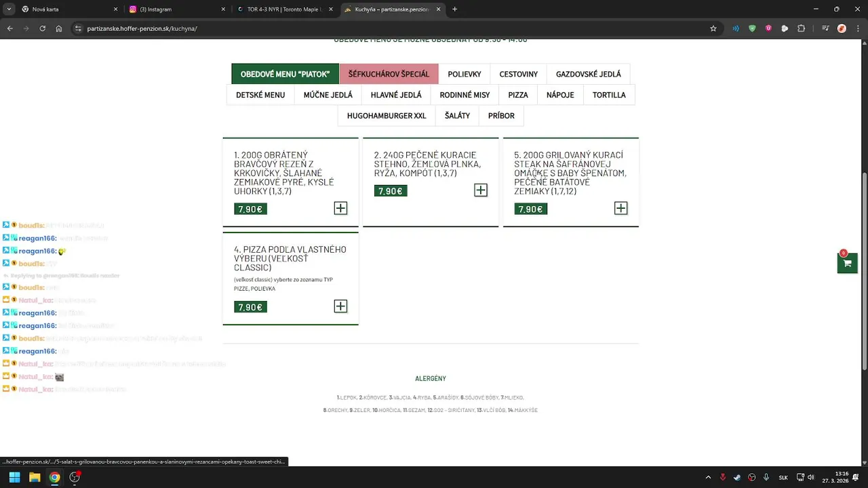Go to the browser home page
The width and height of the screenshot is (868, 488).
click(59, 28)
